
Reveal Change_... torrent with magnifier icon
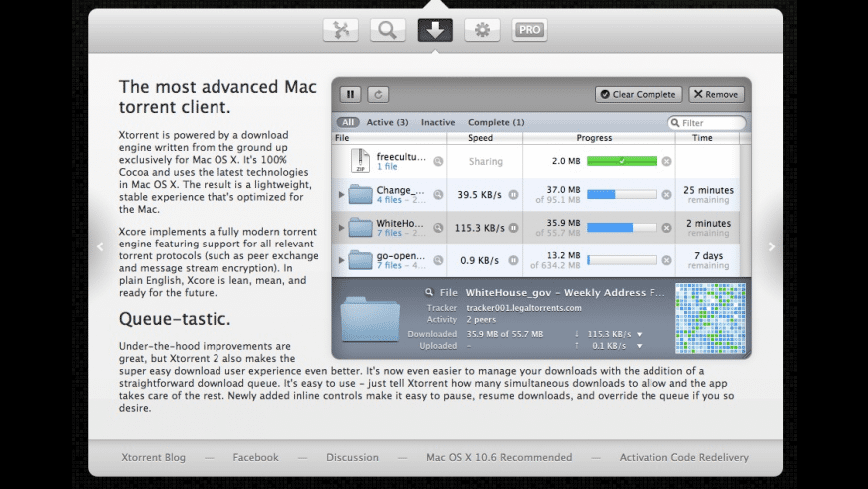pyautogui.click(x=438, y=195)
